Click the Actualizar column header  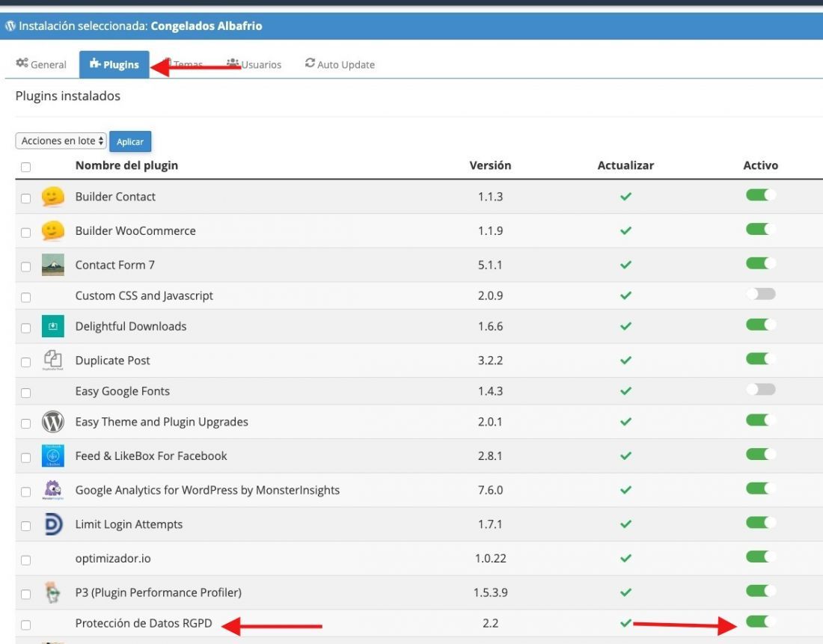[625, 165]
